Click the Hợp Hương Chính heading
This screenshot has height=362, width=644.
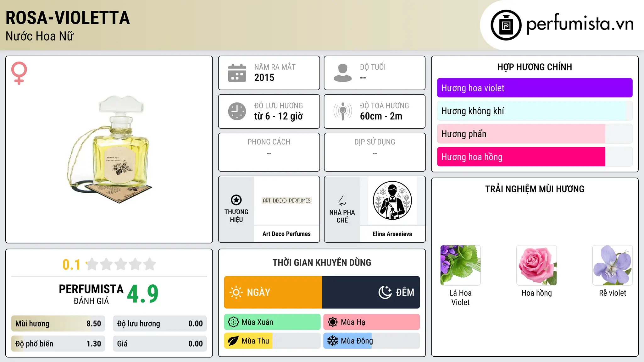pyautogui.click(x=535, y=67)
